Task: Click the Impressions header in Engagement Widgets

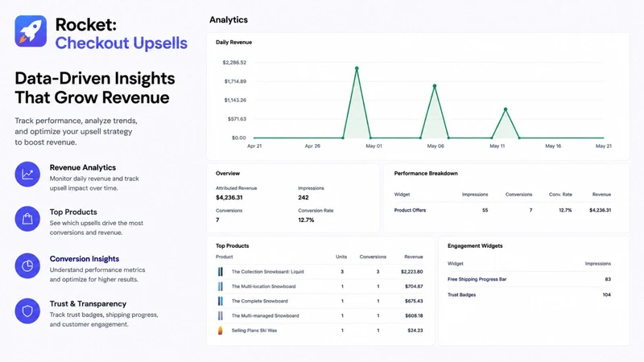Action: (x=598, y=264)
